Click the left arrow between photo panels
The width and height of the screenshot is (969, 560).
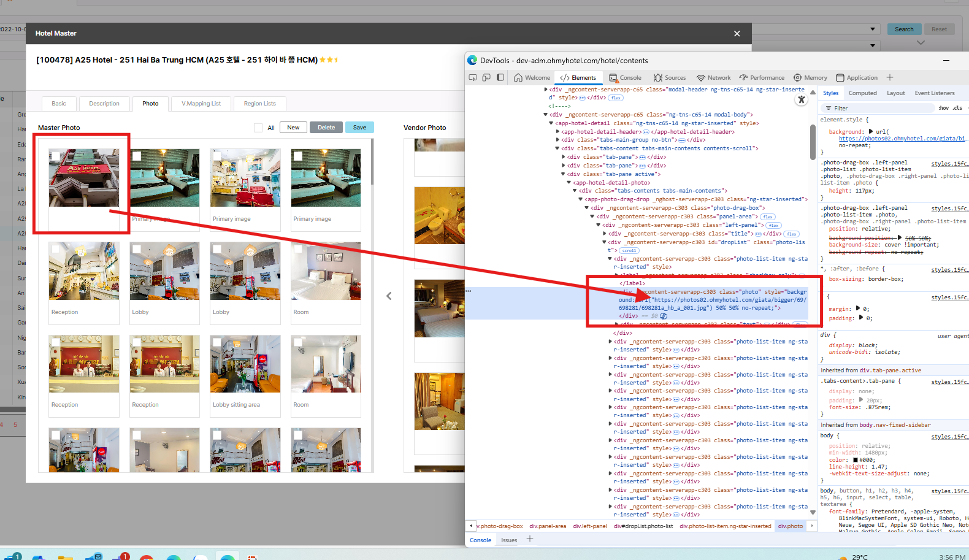point(389,296)
